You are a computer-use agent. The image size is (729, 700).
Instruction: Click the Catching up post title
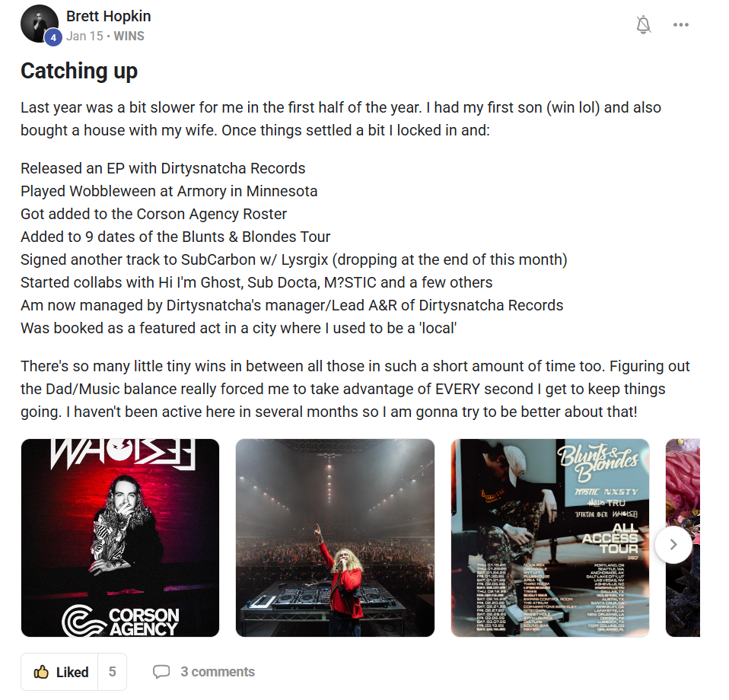[79, 71]
